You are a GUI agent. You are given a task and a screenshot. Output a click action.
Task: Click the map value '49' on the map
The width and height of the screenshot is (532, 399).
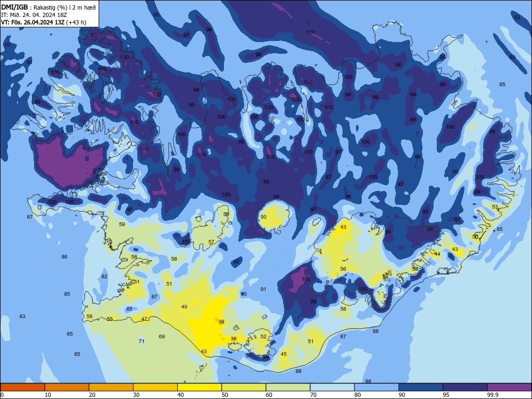click(x=184, y=307)
